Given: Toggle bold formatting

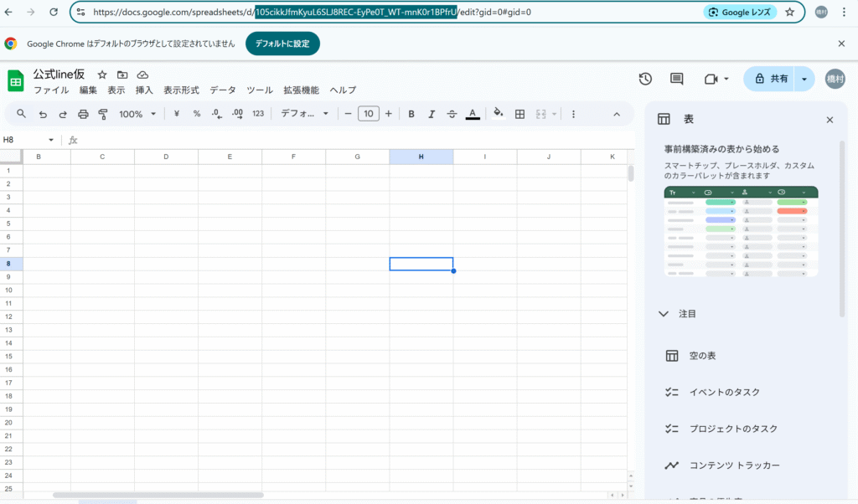Looking at the screenshot, I should (x=411, y=114).
